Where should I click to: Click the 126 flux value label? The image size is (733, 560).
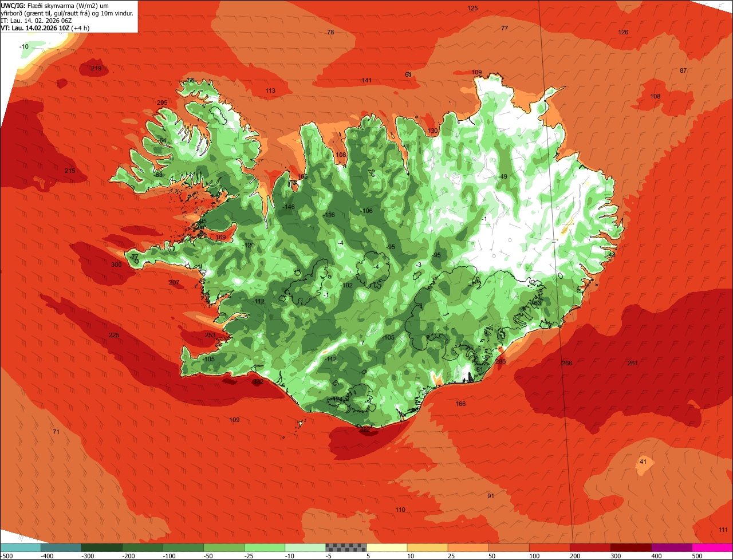[623, 33]
